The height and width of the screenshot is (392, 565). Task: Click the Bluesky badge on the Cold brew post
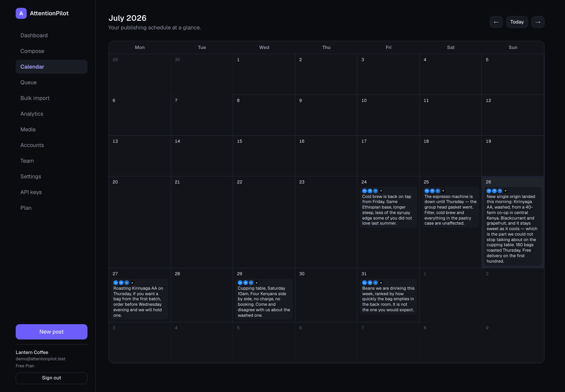click(364, 191)
